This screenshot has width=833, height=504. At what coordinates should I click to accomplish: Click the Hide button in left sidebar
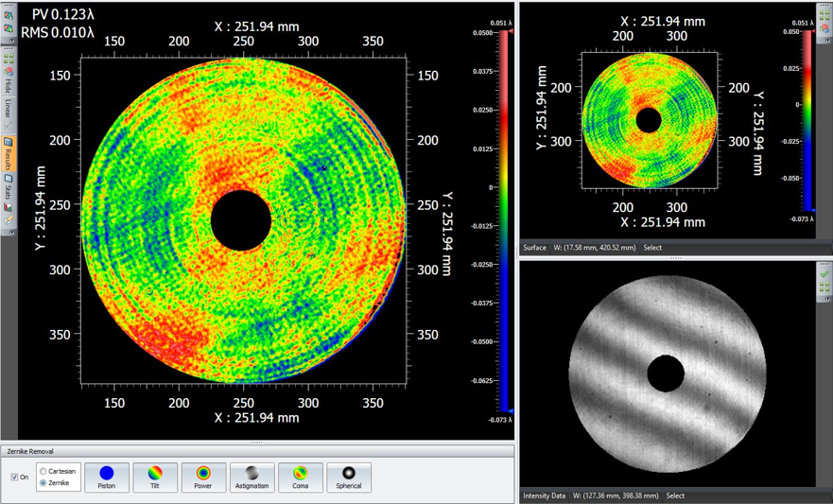8,85
